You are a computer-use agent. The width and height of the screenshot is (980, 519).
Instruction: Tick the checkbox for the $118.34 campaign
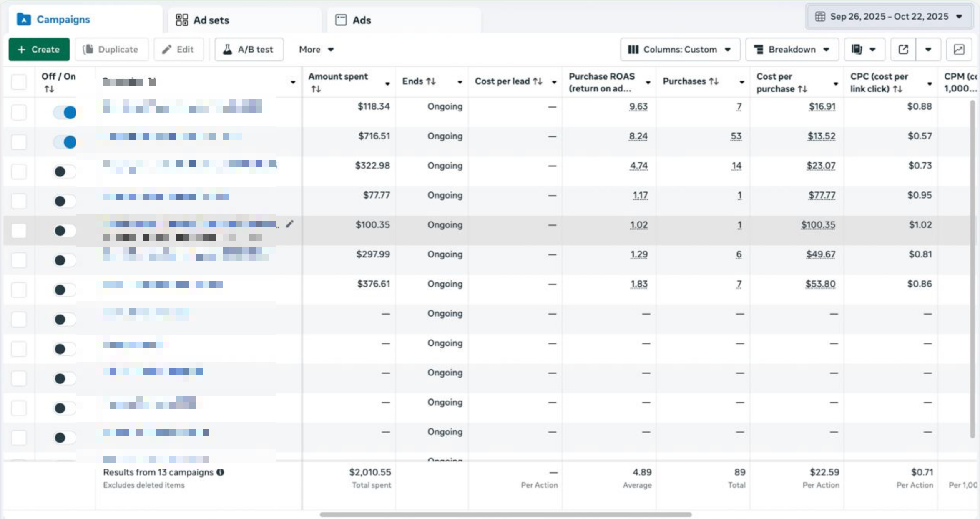pyautogui.click(x=19, y=112)
